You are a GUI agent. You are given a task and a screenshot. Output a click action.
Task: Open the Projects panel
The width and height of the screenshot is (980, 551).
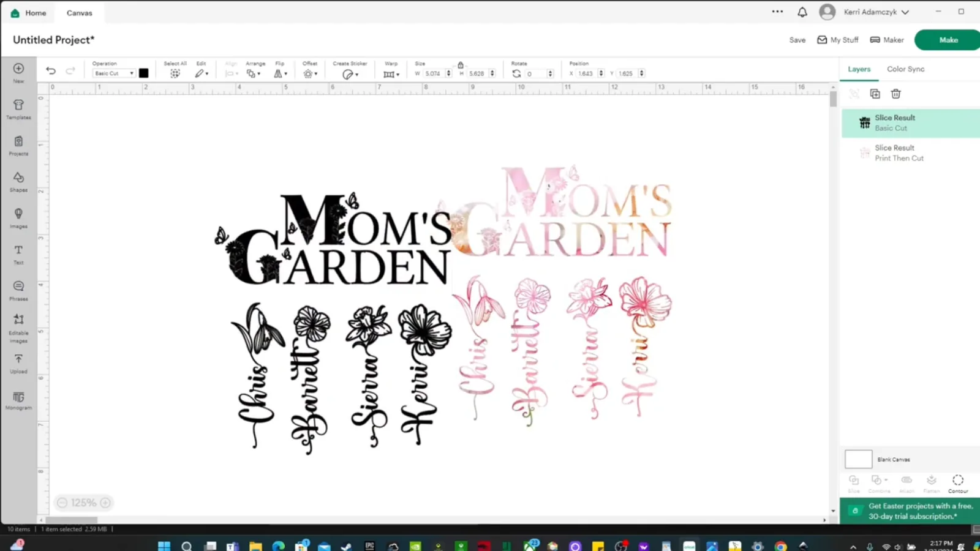18,146
